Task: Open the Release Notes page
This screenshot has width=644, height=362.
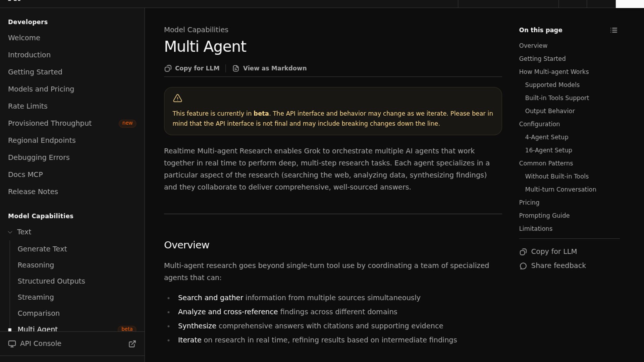Action: (x=33, y=192)
